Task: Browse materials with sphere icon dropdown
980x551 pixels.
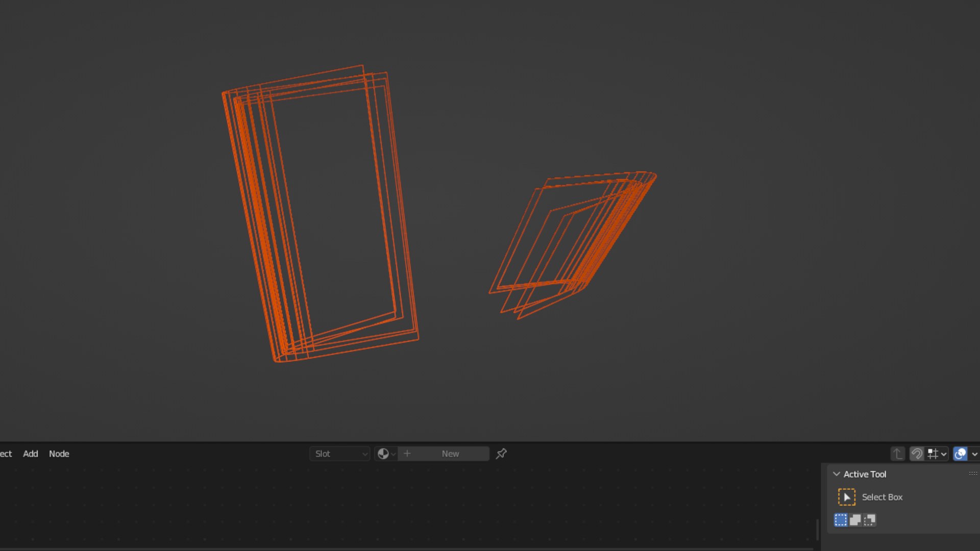Action: (x=386, y=454)
